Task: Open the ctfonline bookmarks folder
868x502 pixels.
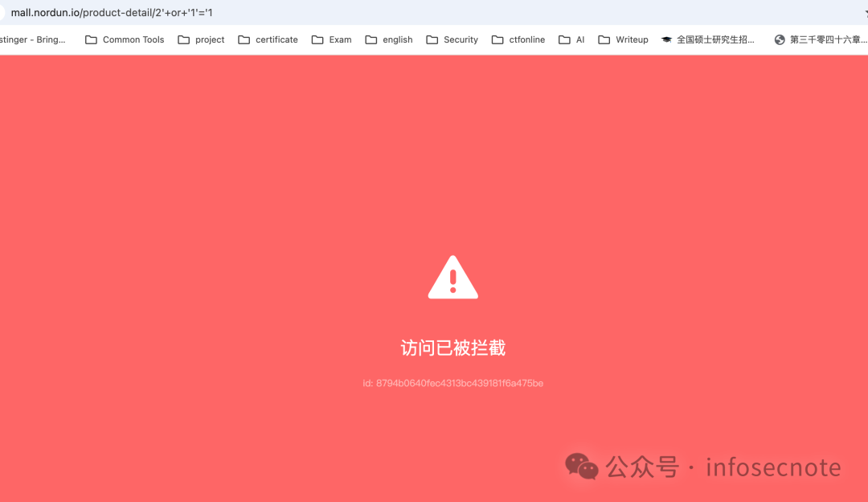Action: (x=518, y=39)
